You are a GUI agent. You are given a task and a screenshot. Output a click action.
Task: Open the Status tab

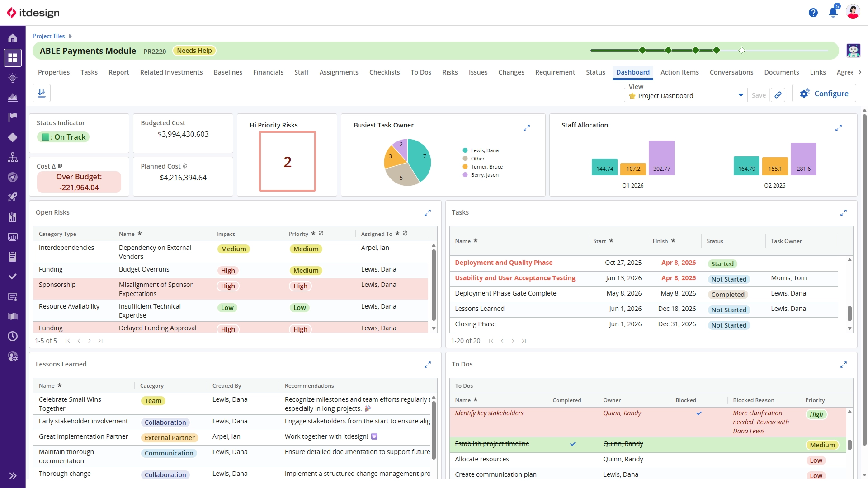point(595,72)
